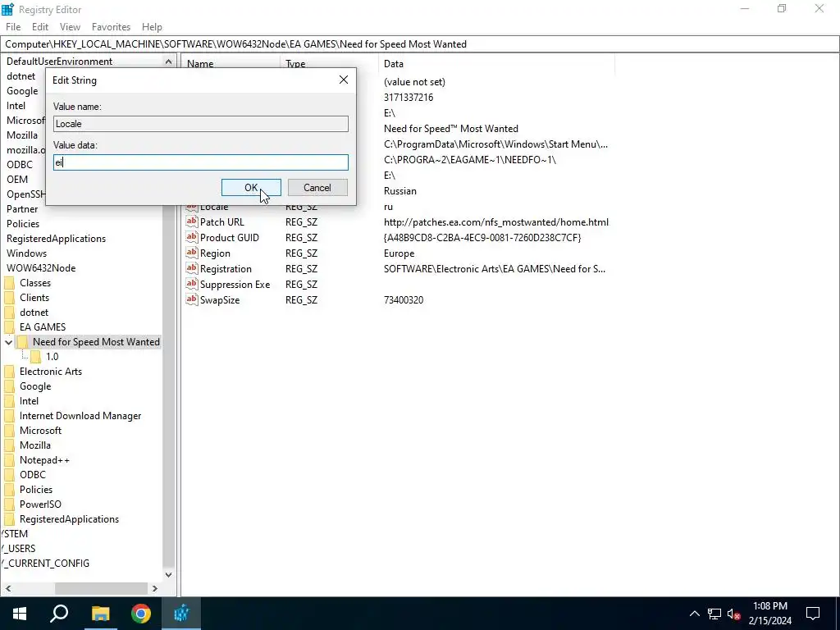Image resolution: width=840 pixels, height=630 pixels.
Task: Collapse the Need for Speed Most Wanted key
Action: click(x=8, y=342)
